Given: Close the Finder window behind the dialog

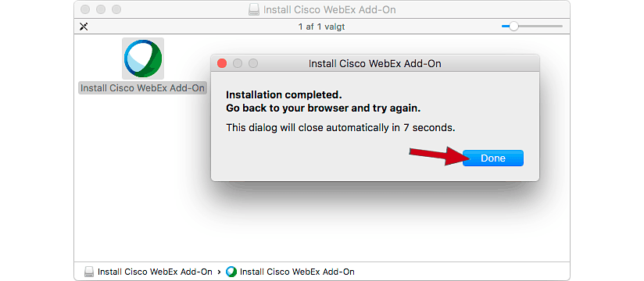Looking at the screenshot, I should coord(85,9).
